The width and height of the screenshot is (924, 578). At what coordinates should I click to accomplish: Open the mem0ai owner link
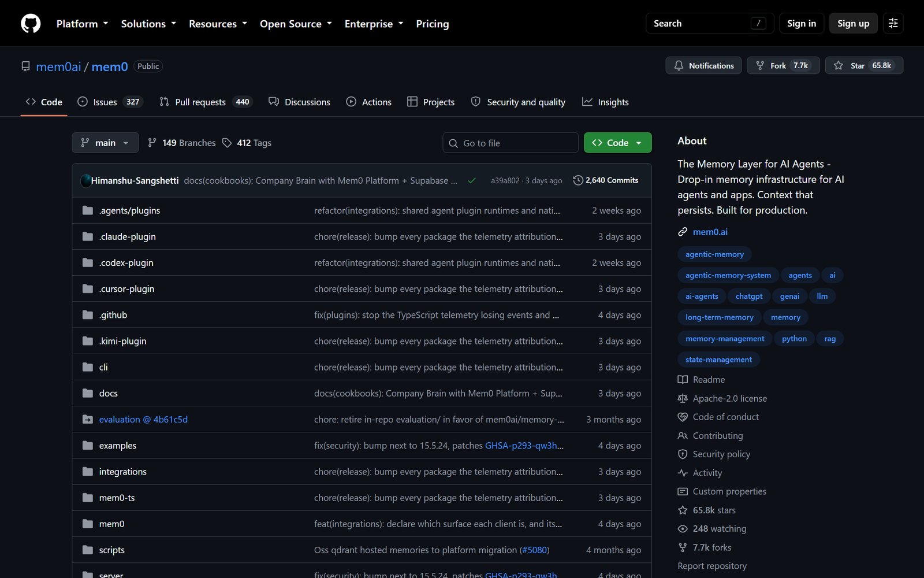click(x=58, y=66)
